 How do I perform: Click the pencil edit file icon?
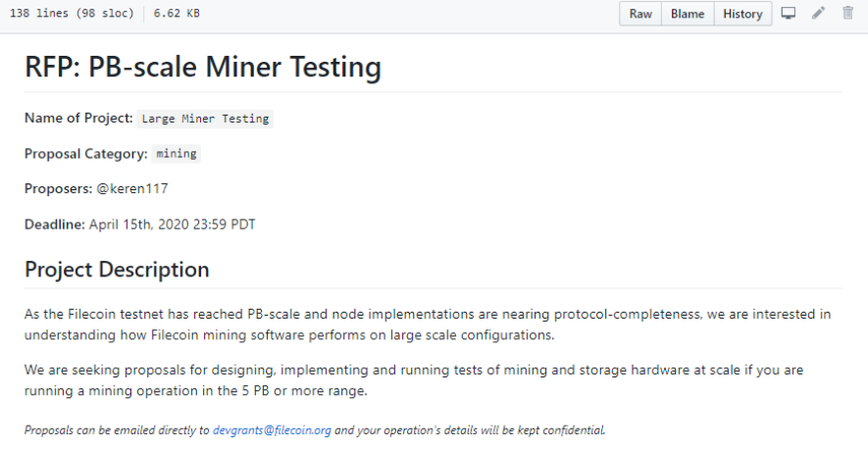pos(818,13)
